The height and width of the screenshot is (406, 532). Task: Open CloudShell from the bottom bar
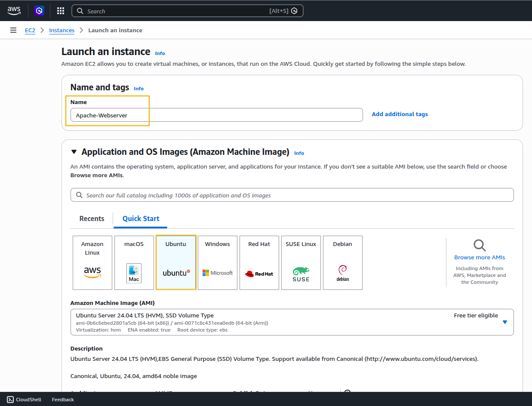(24, 399)
